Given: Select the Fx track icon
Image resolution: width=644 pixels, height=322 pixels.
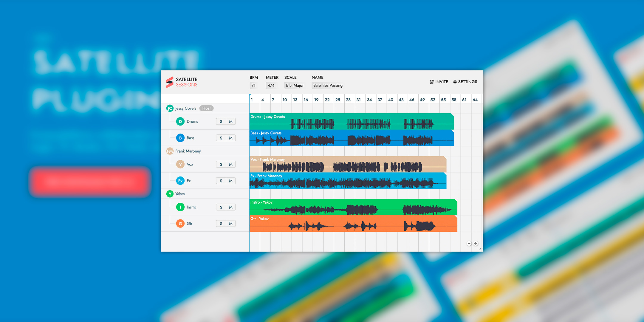Looking at the screenshot, I should 180,181.
